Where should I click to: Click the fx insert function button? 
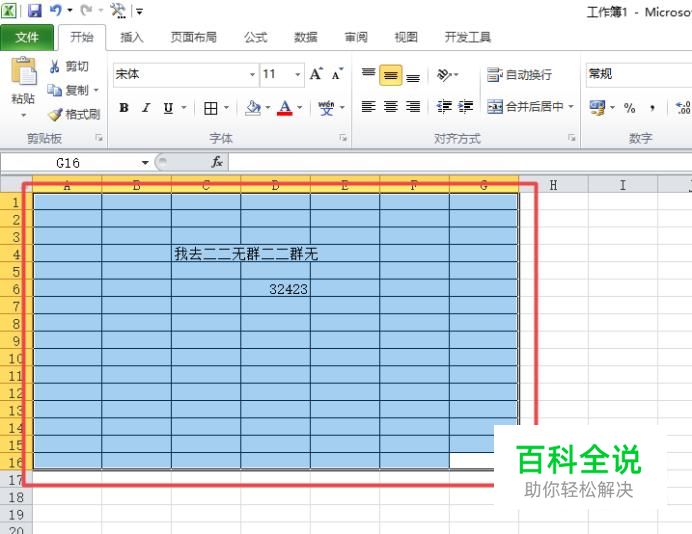pos(217,162)
